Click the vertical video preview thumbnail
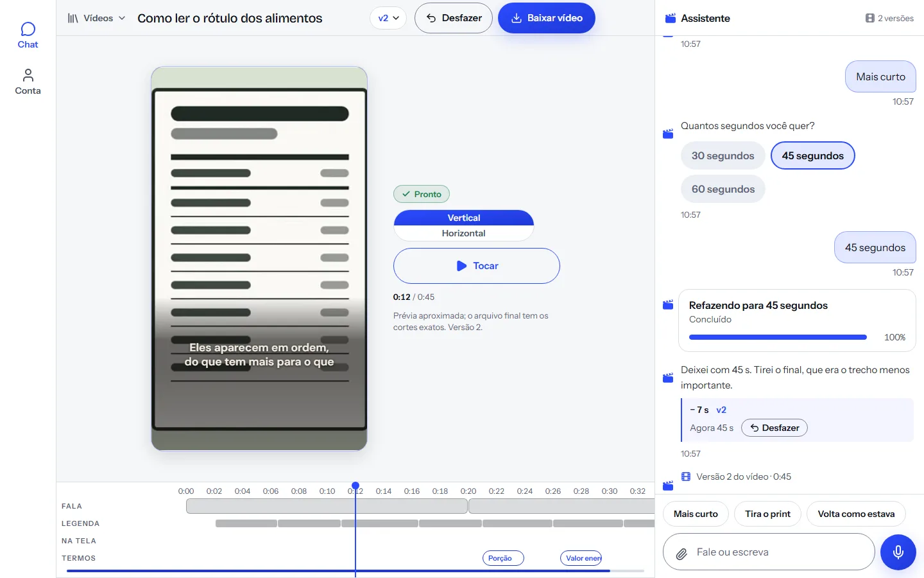The height and width of the screenshot is (578, 924). (x=259, y=259)
